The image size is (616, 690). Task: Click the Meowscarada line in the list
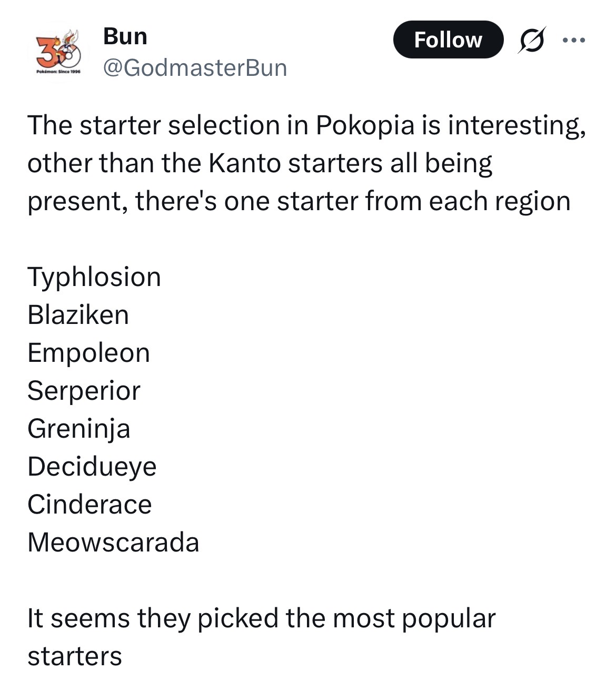(x=114, y=543)
